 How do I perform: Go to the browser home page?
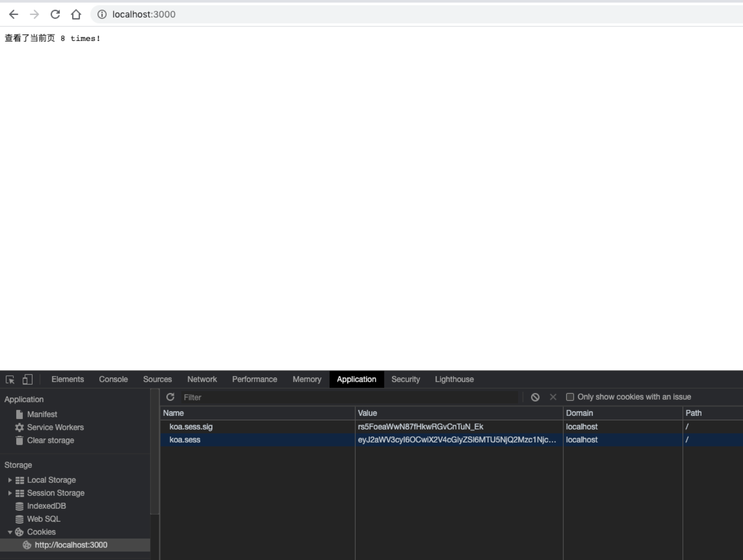(x=76, y=14)
